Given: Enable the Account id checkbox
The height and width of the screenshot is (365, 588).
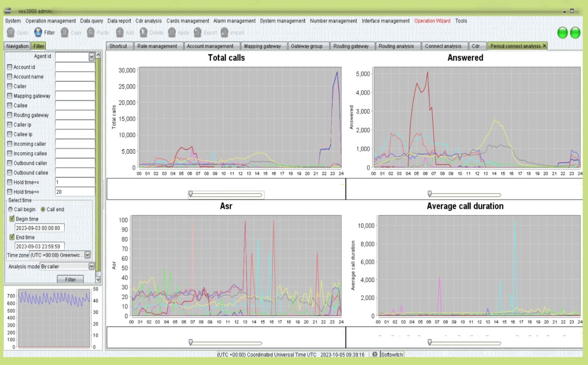Looking at the screenshot, I should click(x=10, y=67).
